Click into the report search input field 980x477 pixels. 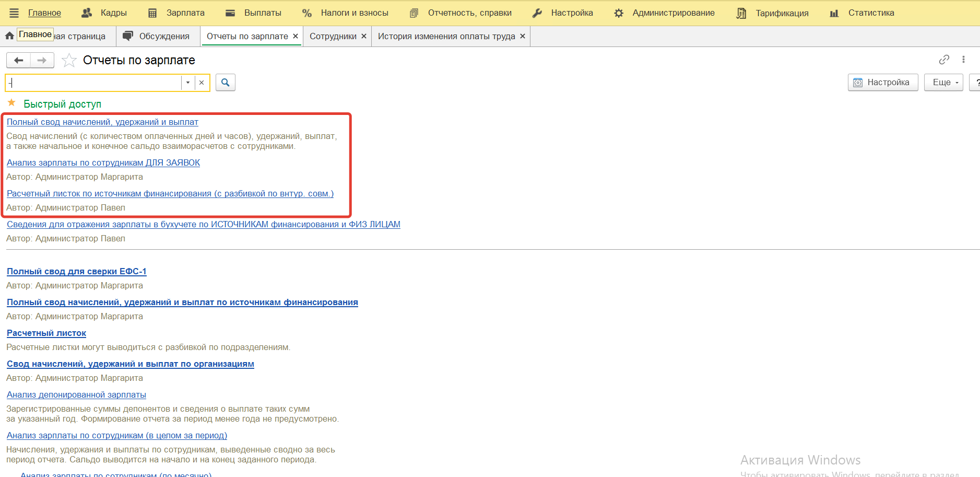coord(94,83)
